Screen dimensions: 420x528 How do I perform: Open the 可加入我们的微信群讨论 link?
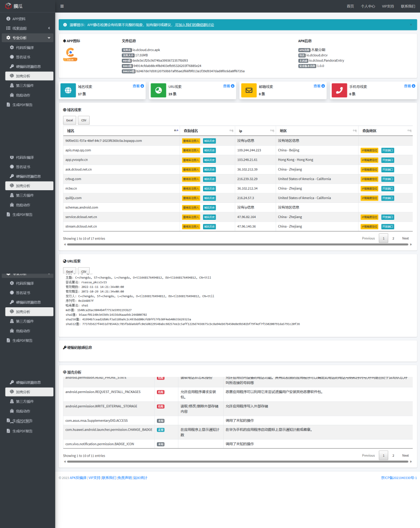click(195, 25)
